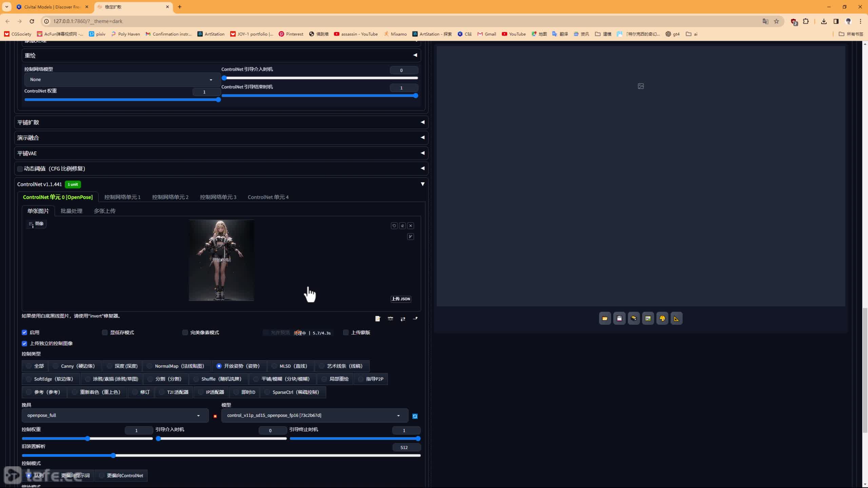Click the picture frame send-to-img2img icon
The image size is (868, 488).
pos(648,319)
